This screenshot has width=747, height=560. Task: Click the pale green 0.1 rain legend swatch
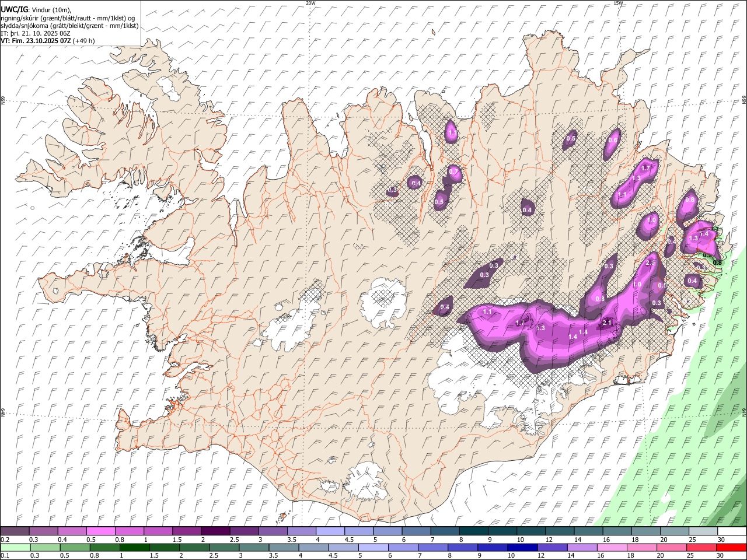click(15, 548)
